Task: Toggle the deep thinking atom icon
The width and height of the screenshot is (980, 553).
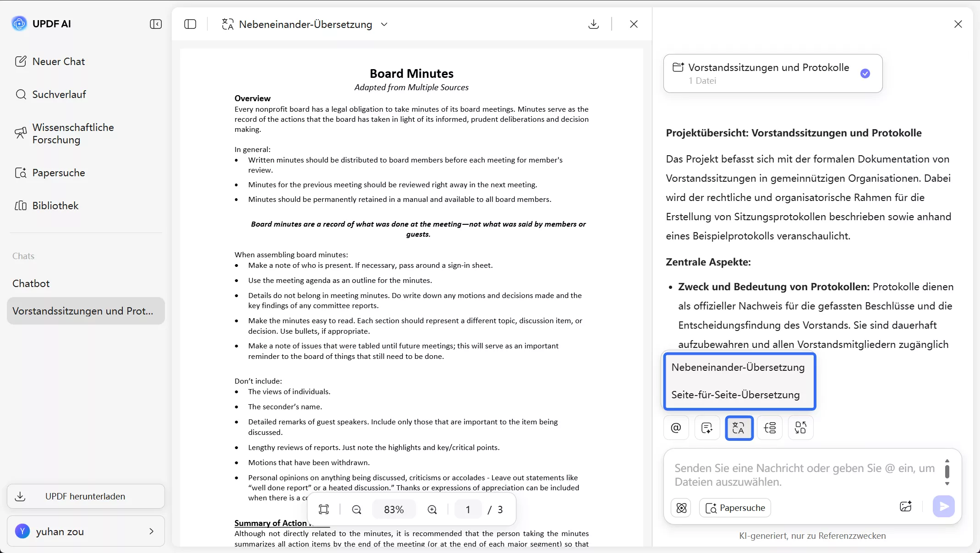Action: (681, 508)
